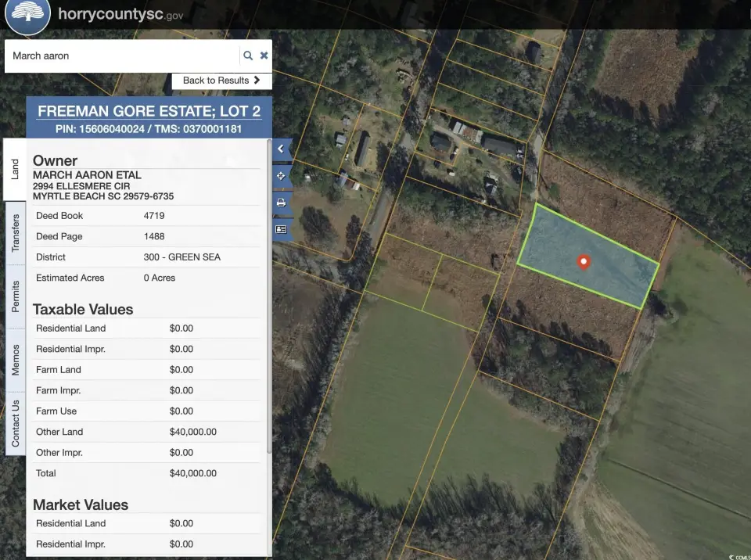Screen dimensions: 751x560
Task: Click the search magnifier icon
Action: 248,56
